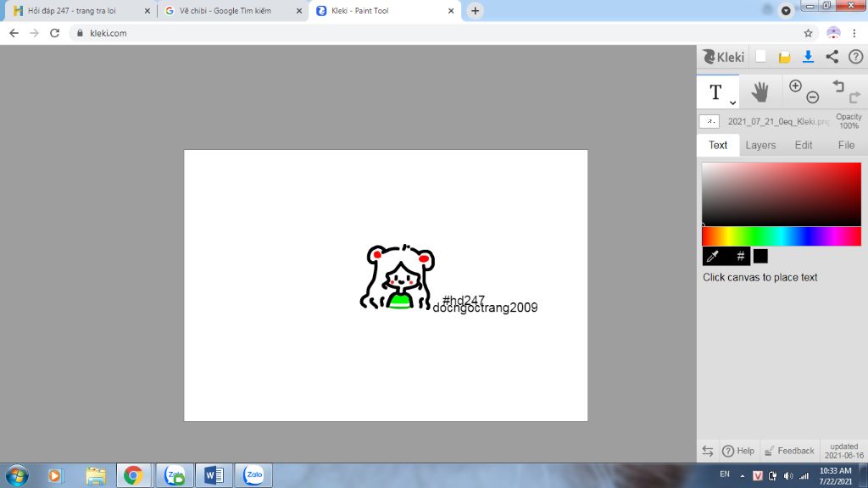Close the Hỏi đáp 247 tab
868x488 pixels.
147,10
